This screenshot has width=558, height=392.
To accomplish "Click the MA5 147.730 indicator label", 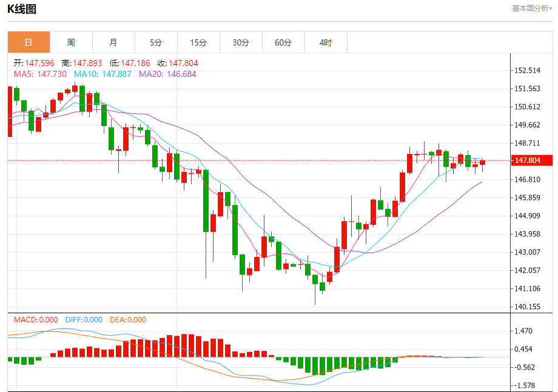I will tap(40, 74).
